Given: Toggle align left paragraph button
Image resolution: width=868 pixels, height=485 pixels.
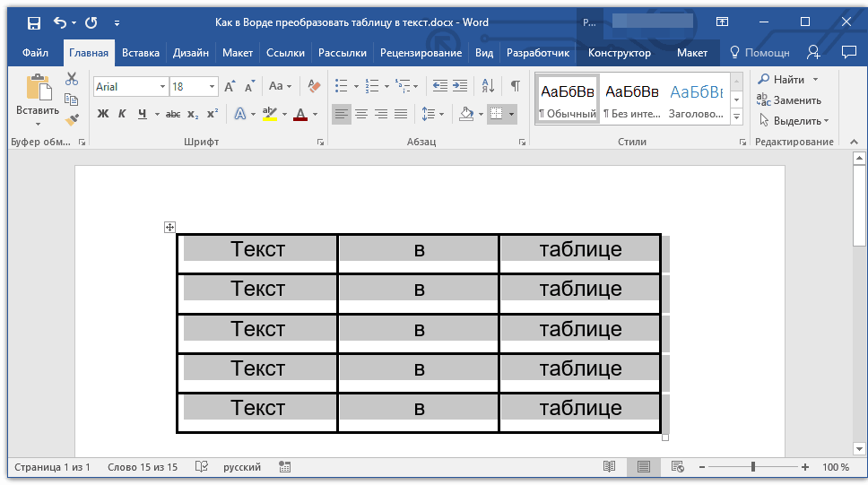Looking at the screenshot, I should tap(342, 114).
